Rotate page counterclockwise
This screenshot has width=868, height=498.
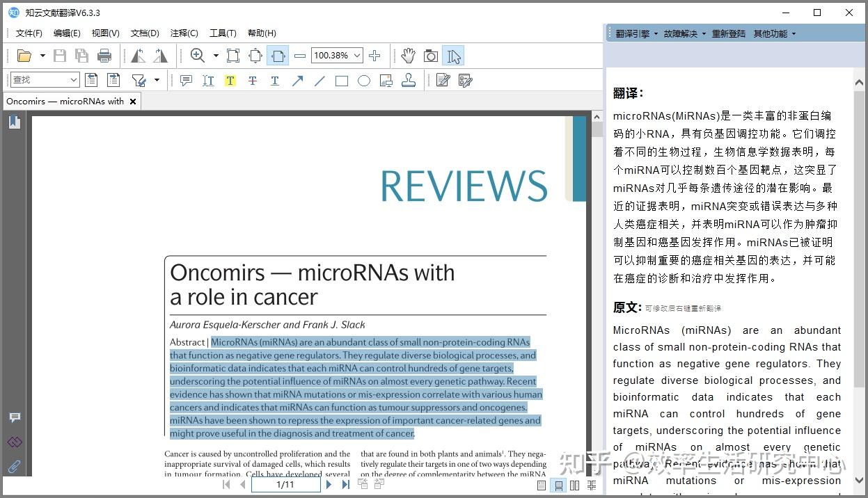click(x=139, y=56)
